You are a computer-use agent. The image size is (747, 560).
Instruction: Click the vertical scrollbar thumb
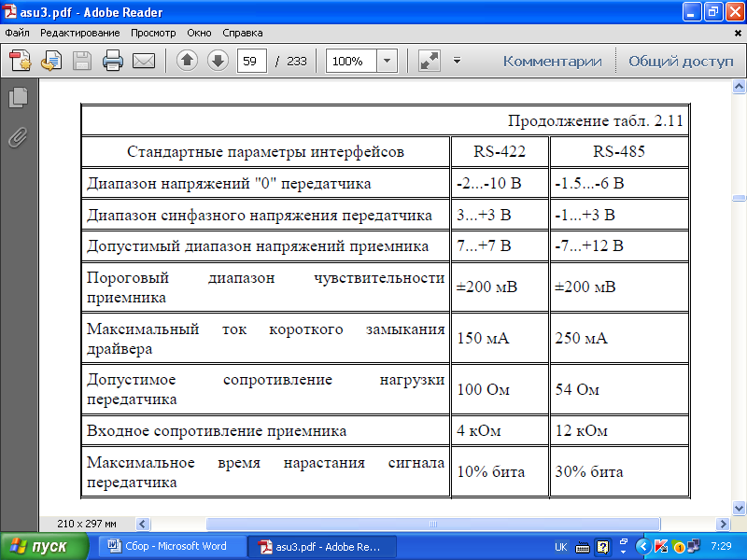739,198
